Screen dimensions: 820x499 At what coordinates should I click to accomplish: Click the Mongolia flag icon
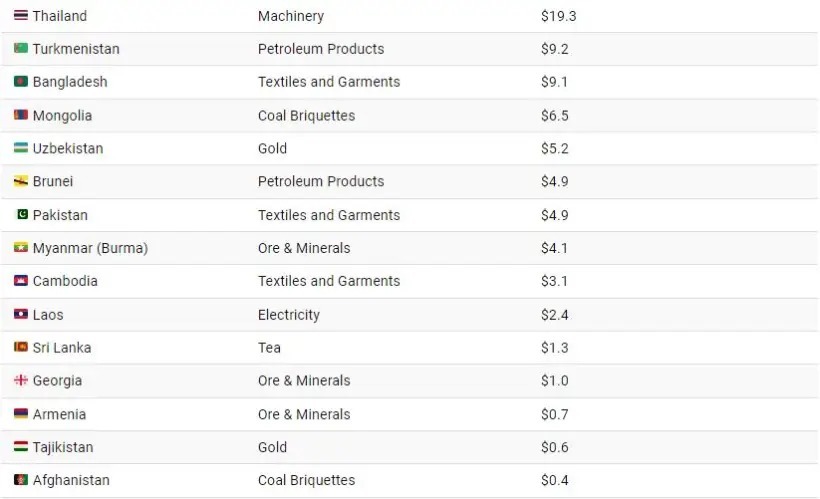[21, 115]
